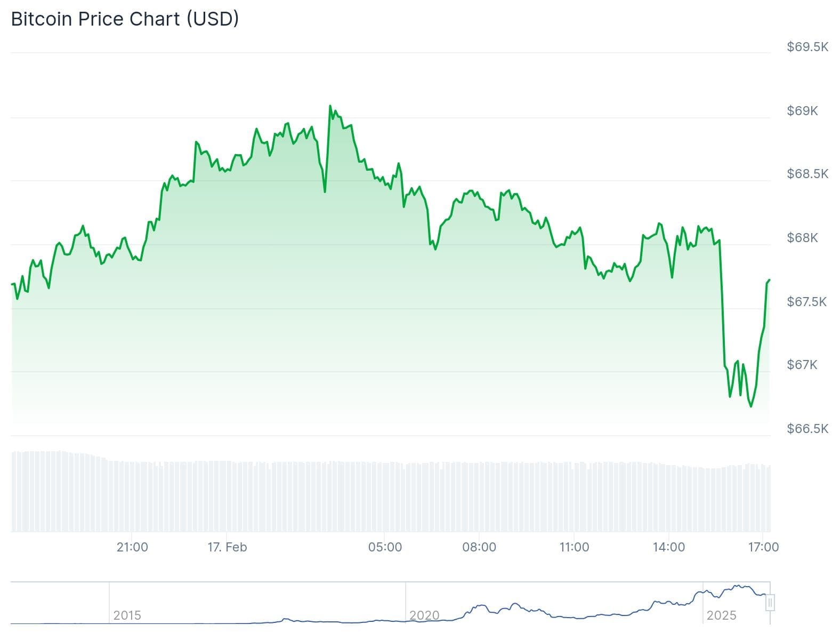
Task: Click the 2015 label in navigator
Action: tap(127, 615)
